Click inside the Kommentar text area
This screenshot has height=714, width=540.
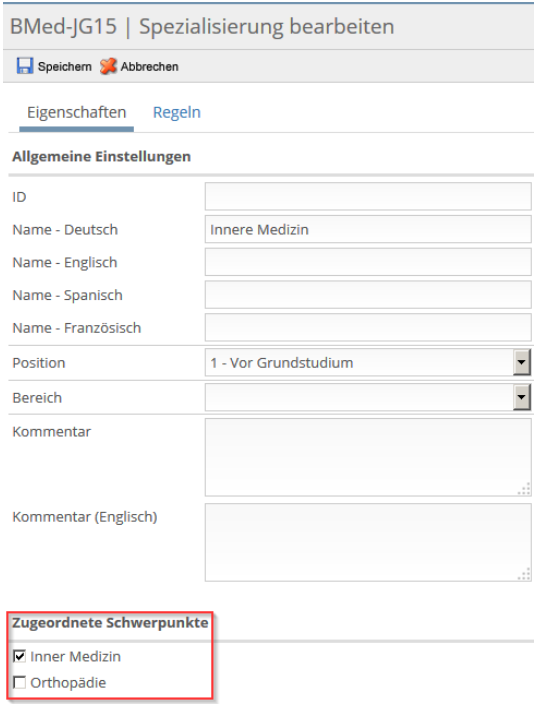point(368,457)
